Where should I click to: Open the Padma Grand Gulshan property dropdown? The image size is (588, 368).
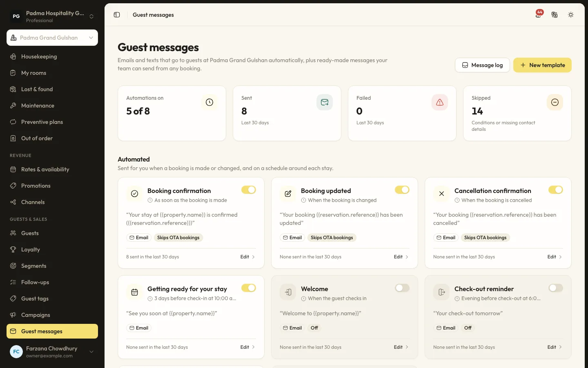coord(52,38)
